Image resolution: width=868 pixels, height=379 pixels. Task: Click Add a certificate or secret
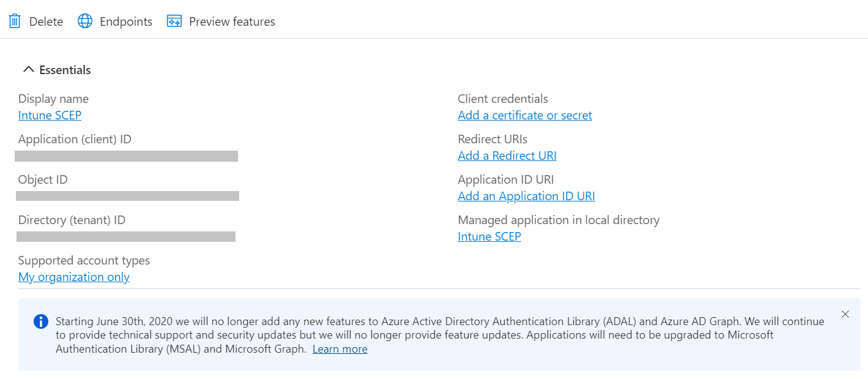click(x=525, y=115)
